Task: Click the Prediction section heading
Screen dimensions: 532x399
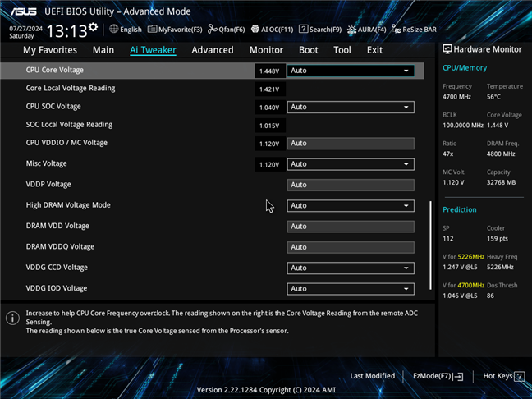Action: [x=460, y=209]
